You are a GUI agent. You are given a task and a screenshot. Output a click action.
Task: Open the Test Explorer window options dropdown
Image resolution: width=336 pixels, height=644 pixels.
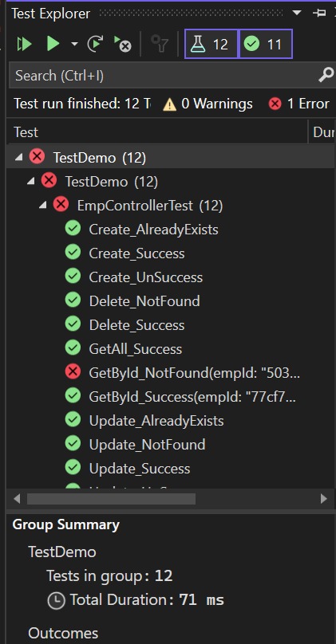pyautogui.click(x=297, y=13)
